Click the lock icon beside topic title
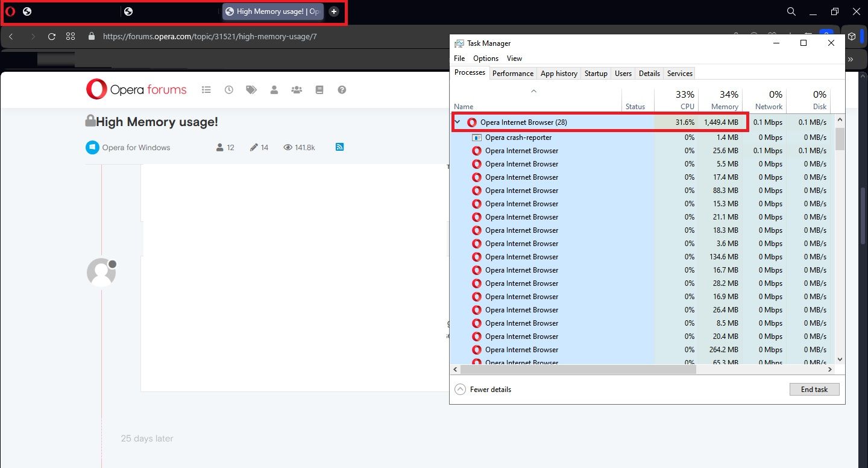This screenshot has height=468, width=868. point(90,121)
